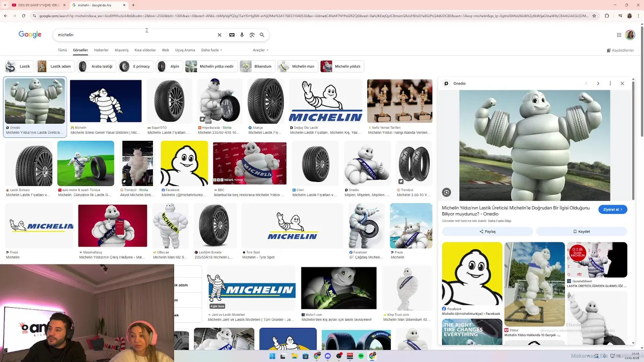Click the Kaydet save button
The height and width of the screenshot is (362, 644).
(x=582, y=232)
